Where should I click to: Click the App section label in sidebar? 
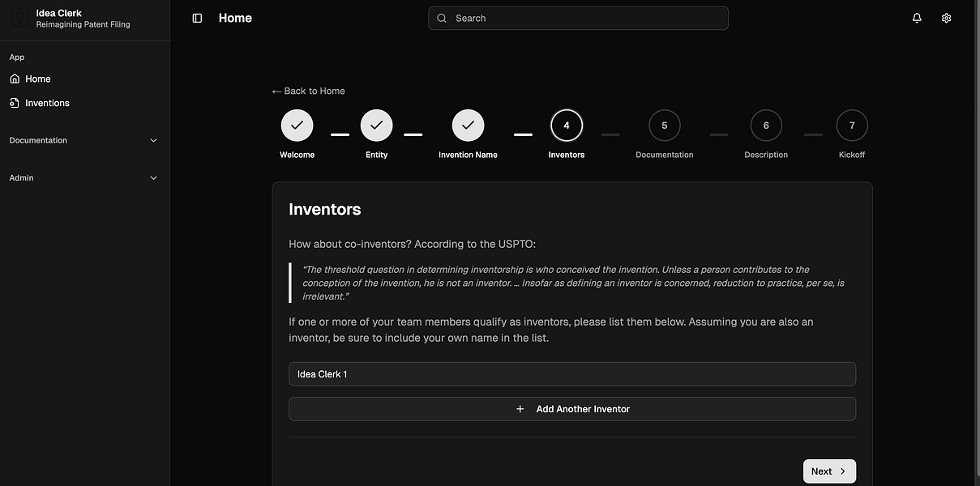(x=17, y=57)
